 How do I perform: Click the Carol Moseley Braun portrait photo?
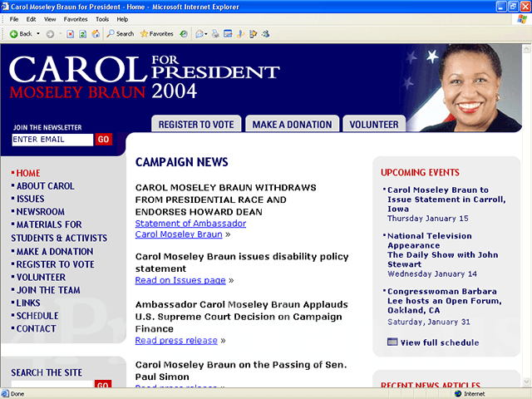[x=470, y=87]
